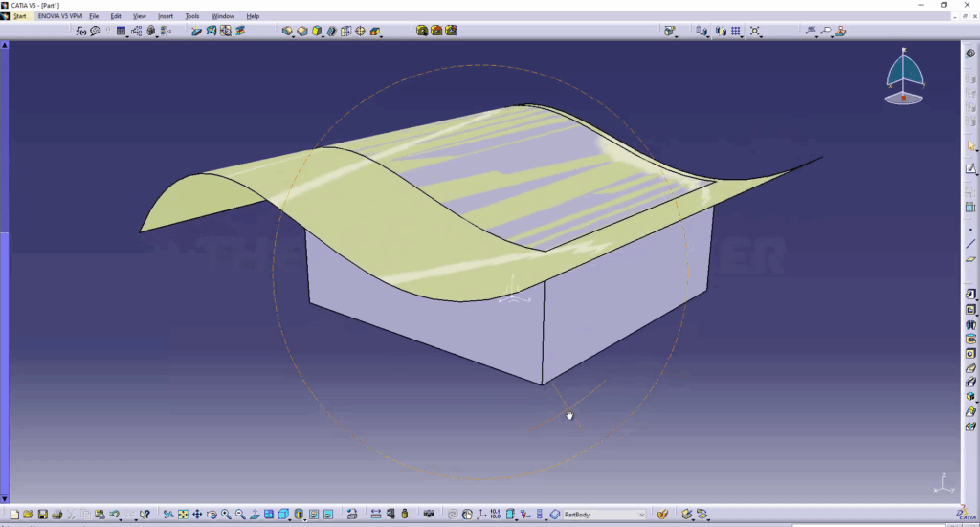This screenshot has width=980, height=527.
Task: Click the What's This help icon
Action: (144, 515)
